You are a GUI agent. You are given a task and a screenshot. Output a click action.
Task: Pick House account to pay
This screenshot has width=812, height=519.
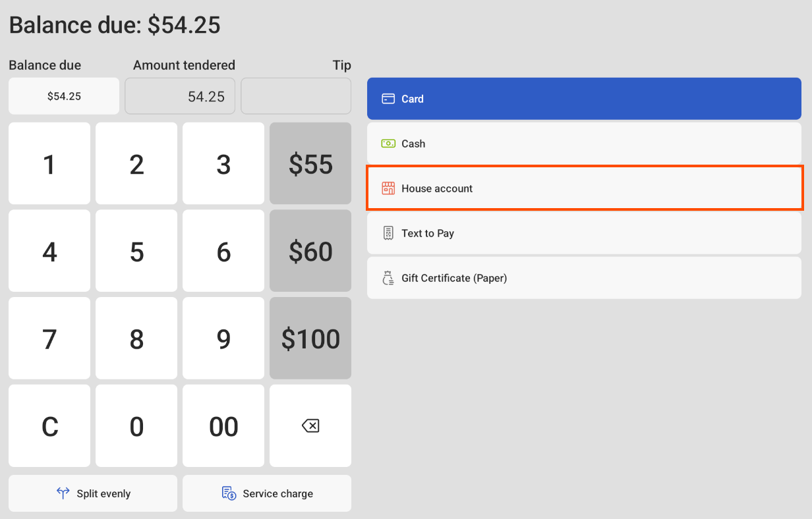point(584,188)
